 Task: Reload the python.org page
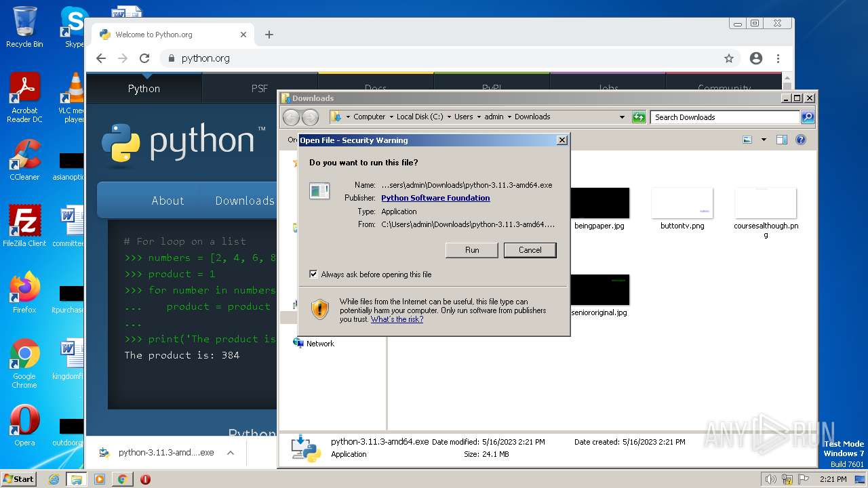(x=144, y=58)
